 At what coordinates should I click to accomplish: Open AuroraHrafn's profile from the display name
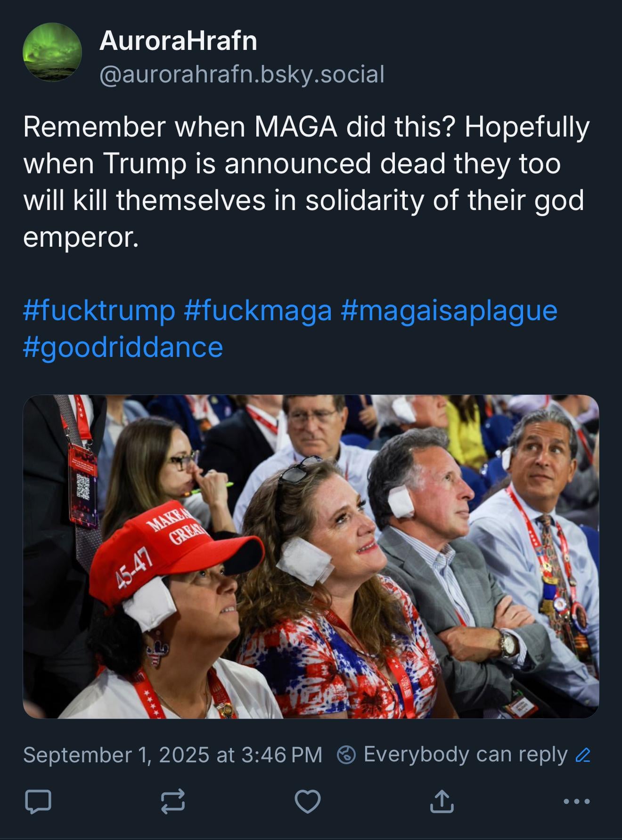click(178, 41)
